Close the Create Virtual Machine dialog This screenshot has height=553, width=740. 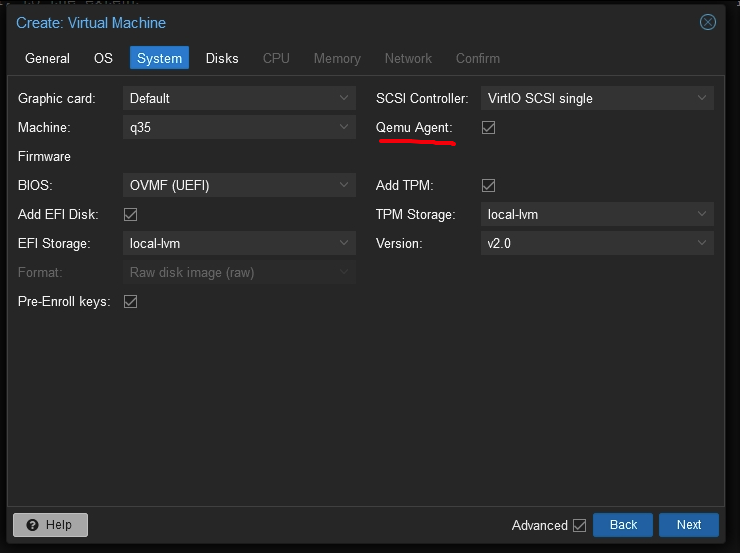(708, 22)
